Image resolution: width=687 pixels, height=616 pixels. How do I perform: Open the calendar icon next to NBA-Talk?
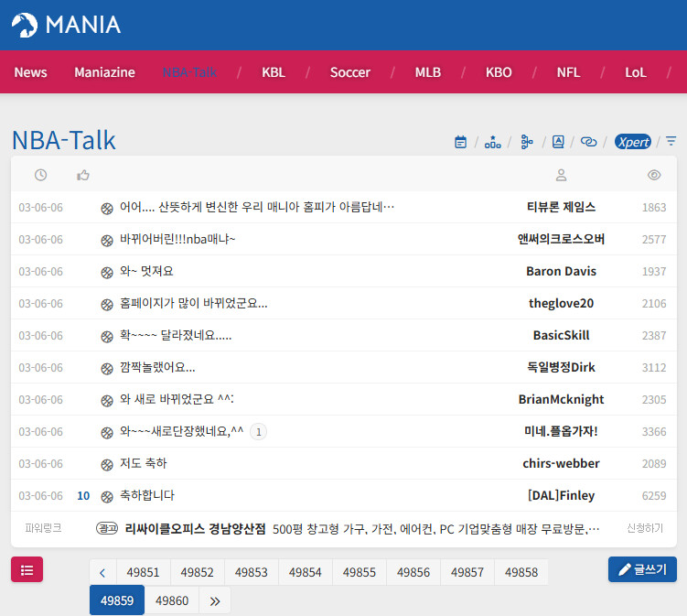[460, 142]
